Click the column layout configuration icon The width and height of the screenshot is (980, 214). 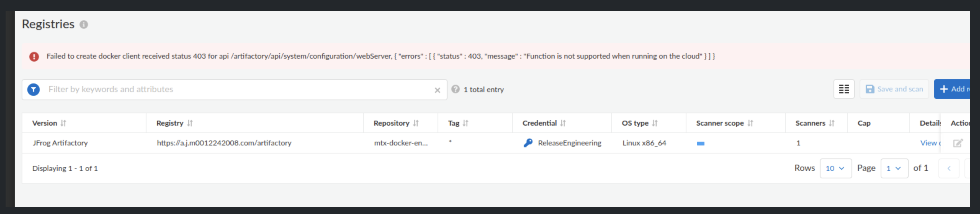844,89
